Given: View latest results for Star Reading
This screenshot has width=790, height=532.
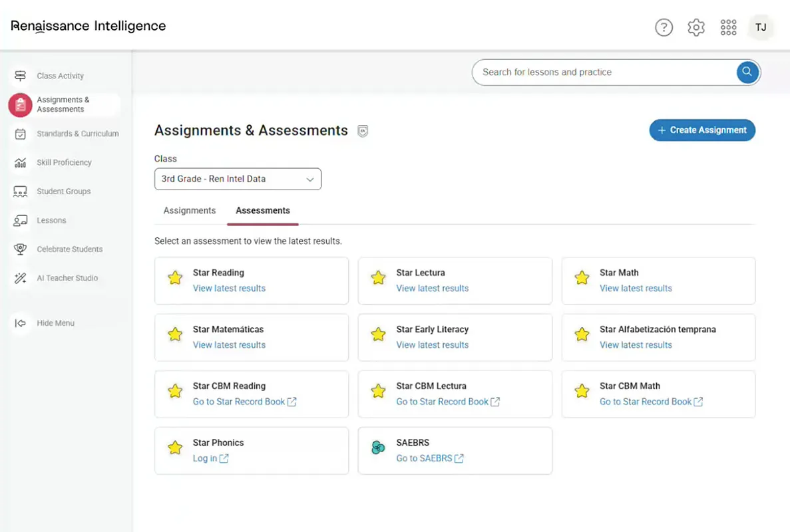Looking at the screenshot, I should 229,289.
